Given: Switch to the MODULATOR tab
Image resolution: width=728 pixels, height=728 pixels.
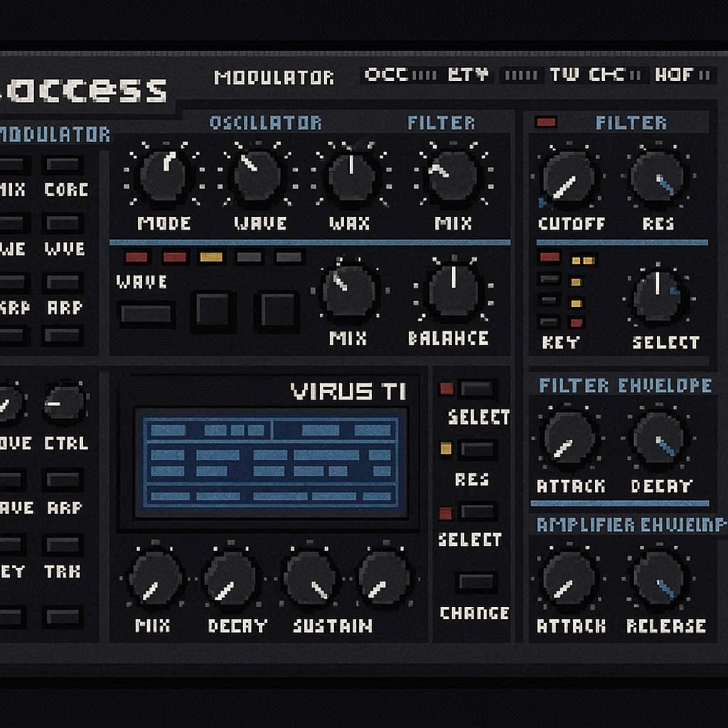Looking at the screenshot, I should coord(274,77).
